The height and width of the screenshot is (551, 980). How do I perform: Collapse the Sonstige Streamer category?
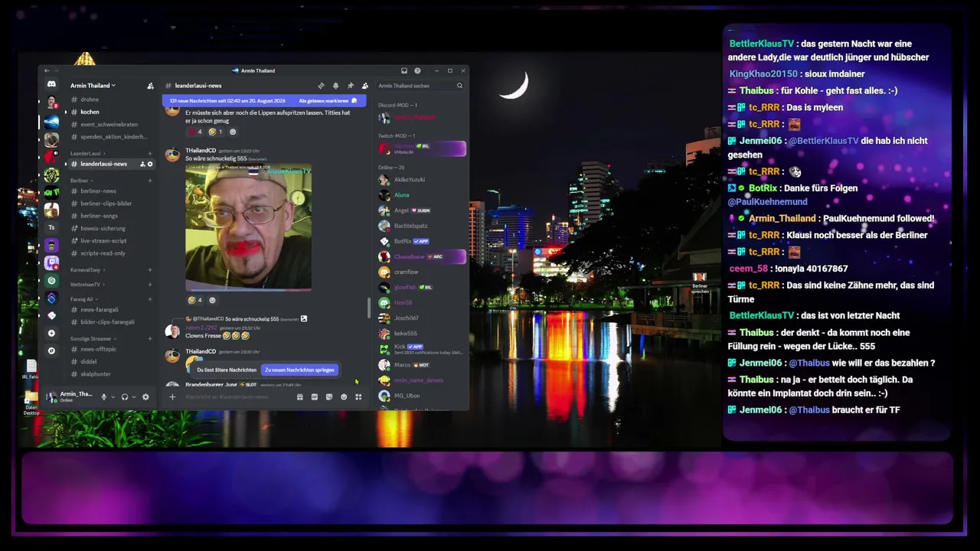pyautogui.click(x=93, y=338)
